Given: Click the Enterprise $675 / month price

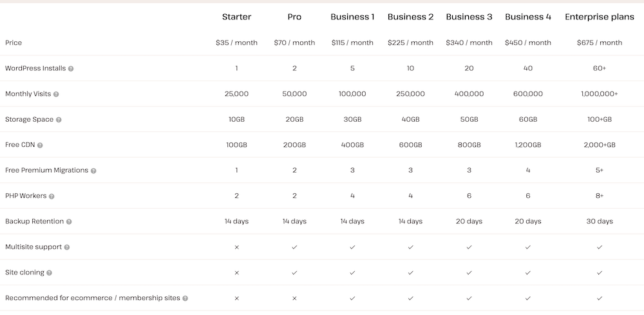Looking at the screenshot, I should (x=600, y=43).
